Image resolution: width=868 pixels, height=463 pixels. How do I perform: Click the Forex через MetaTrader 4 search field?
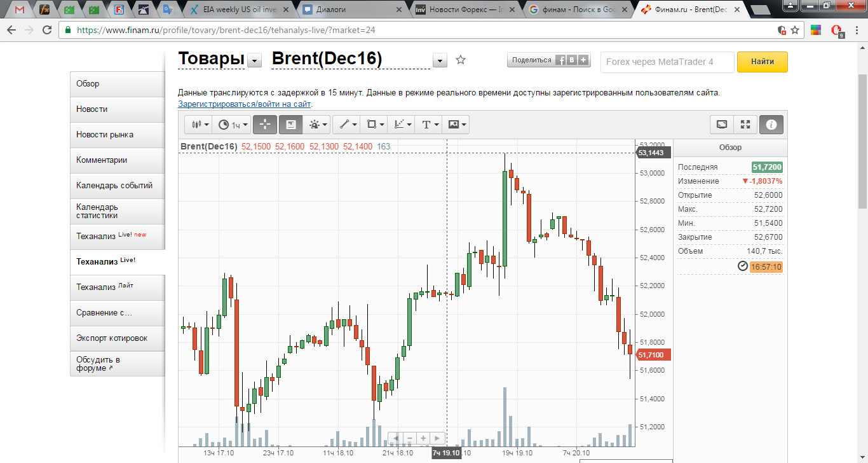[667, 62]
